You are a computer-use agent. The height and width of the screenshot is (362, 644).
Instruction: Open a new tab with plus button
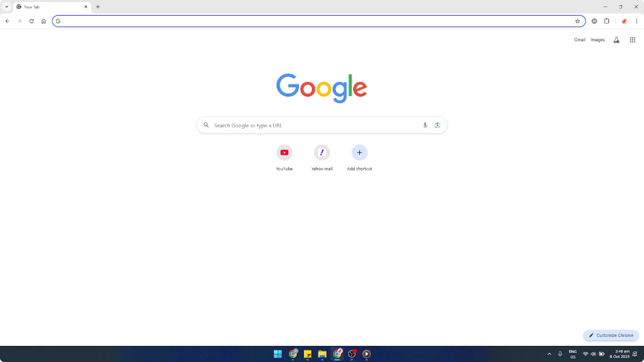pyautogui.click(x=98, y=7)
